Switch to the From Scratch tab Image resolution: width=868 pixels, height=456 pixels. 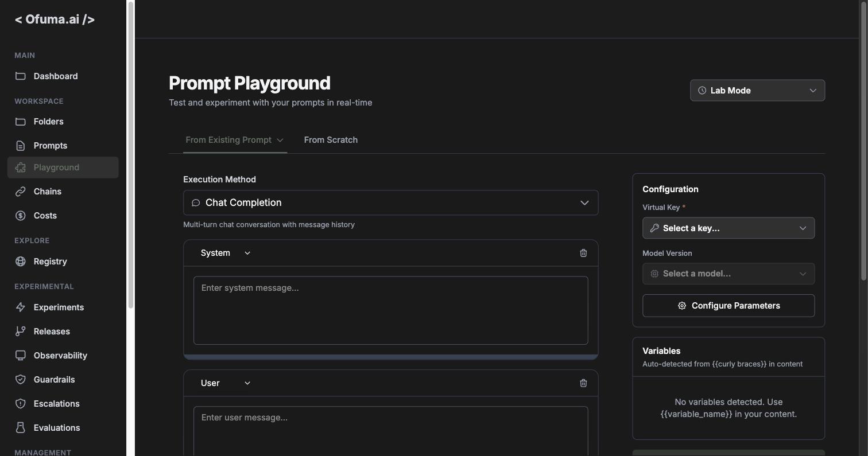tap(331, 140)
